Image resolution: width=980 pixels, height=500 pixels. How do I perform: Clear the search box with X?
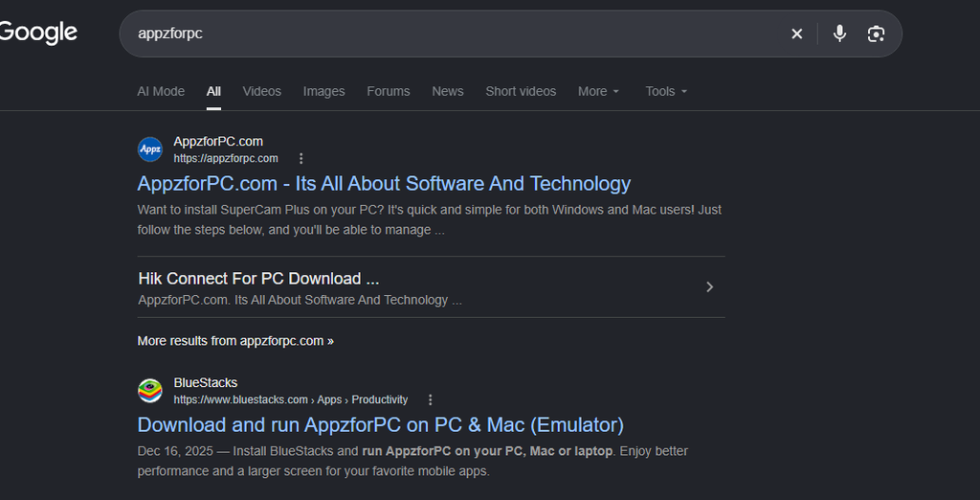[797, 34]
